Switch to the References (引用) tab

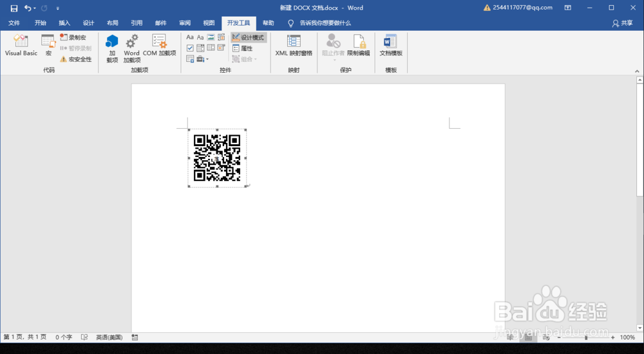[137, 23]
